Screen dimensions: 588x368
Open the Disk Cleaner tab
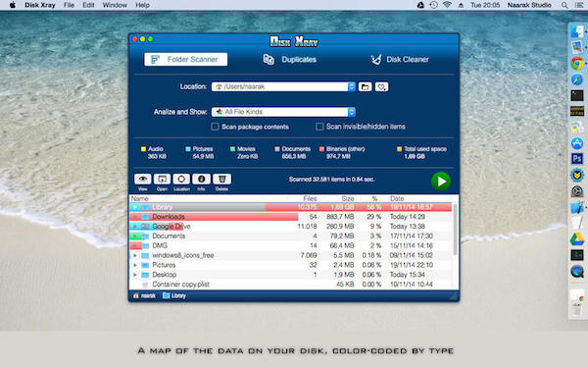click(x=400, y=59)
